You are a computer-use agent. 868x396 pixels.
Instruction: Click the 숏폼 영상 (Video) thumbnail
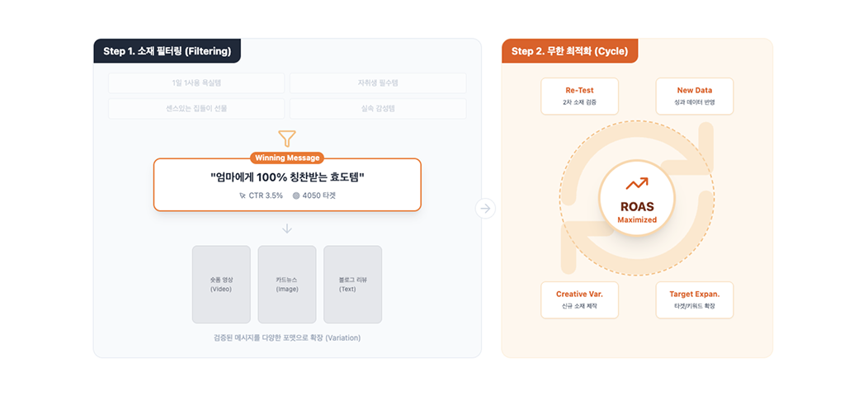click(x=221, y=285)
